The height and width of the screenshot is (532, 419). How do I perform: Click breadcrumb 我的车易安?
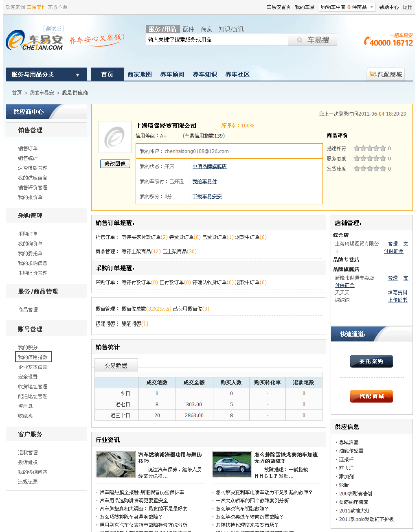tap(42, 93)
